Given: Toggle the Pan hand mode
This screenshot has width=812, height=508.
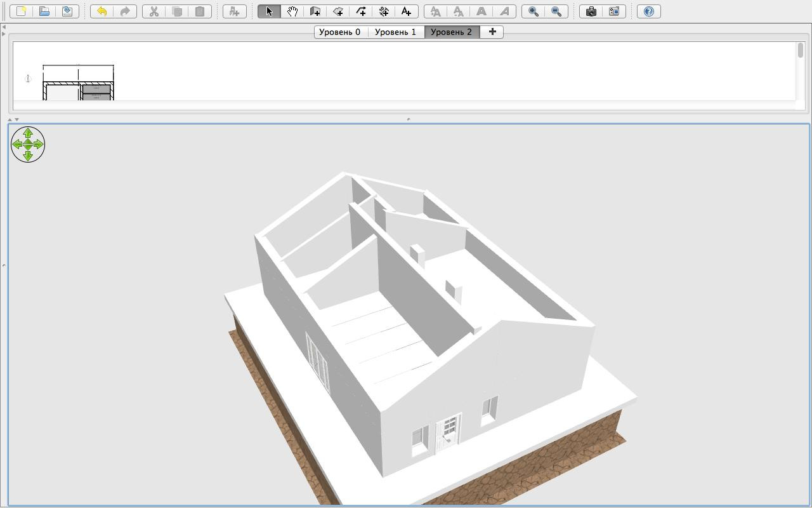Looking at the screenshot, I should (x=292, y=11).
